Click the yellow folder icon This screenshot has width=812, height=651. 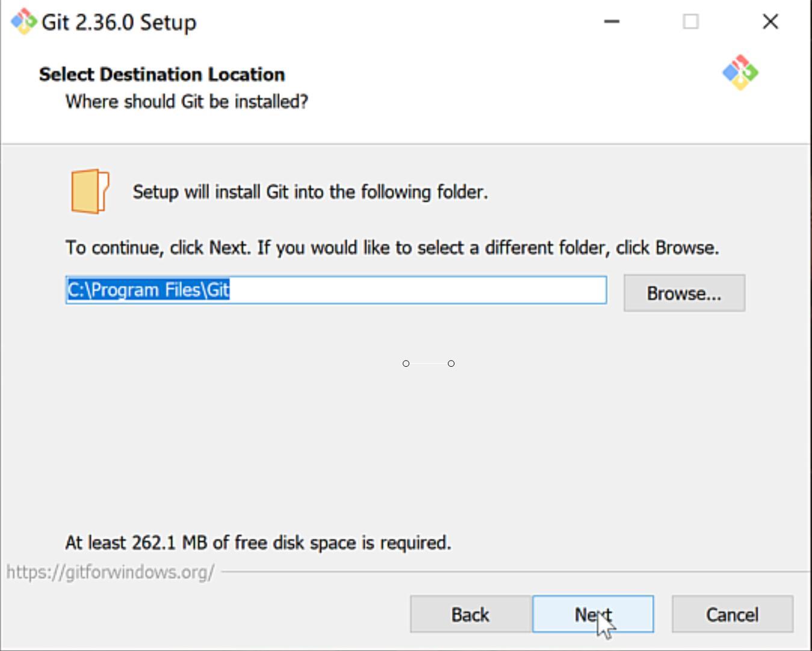click(90, 192)
